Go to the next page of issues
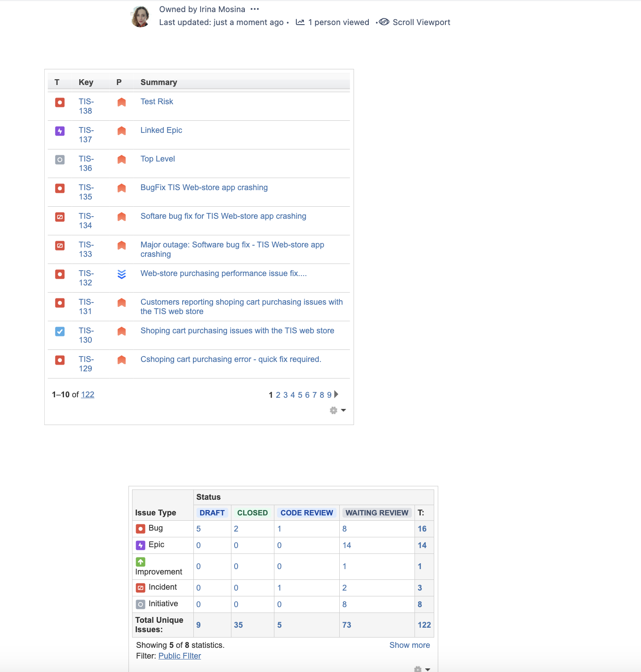Screen dimensions: 641x672 click(336, 395)
